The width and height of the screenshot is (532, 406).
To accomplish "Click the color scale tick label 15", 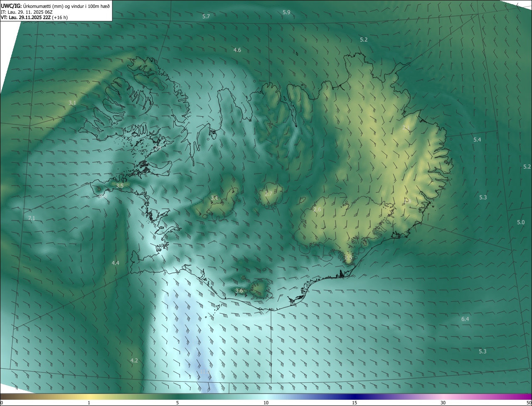I will click(355, 403).
